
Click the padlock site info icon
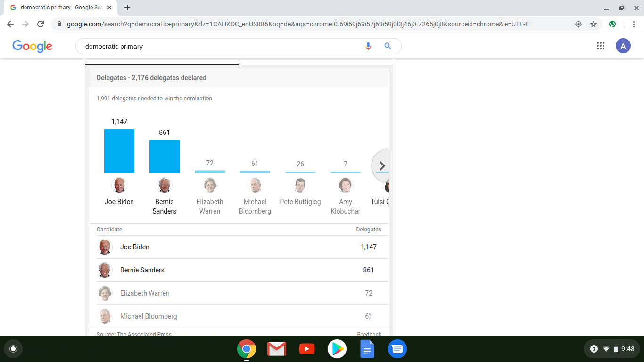59,24
